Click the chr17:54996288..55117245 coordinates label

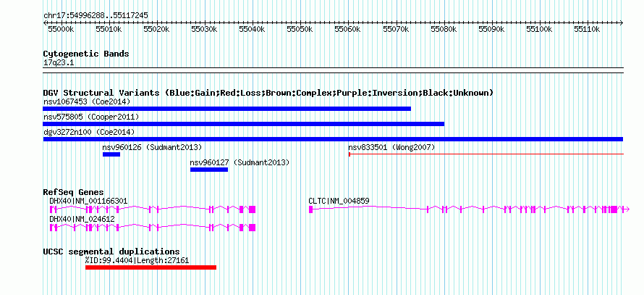pos(96,16)
